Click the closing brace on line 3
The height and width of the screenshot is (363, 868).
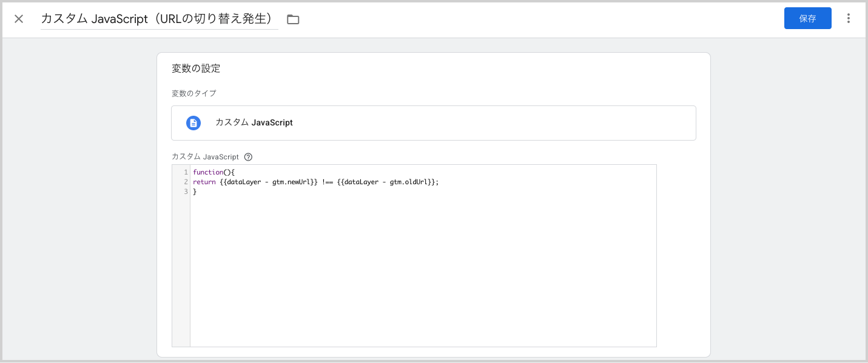pos(195,191)
